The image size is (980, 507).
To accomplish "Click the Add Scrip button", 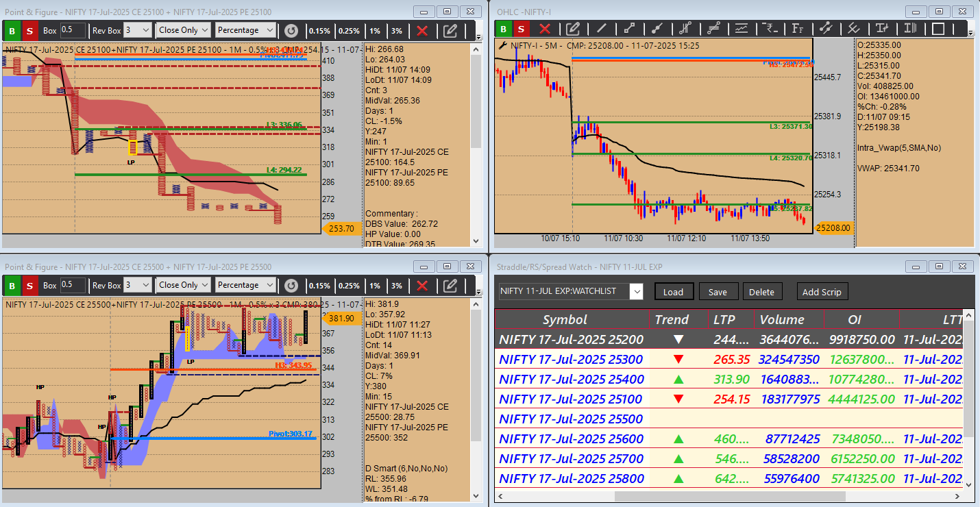I will coord(822,291).
